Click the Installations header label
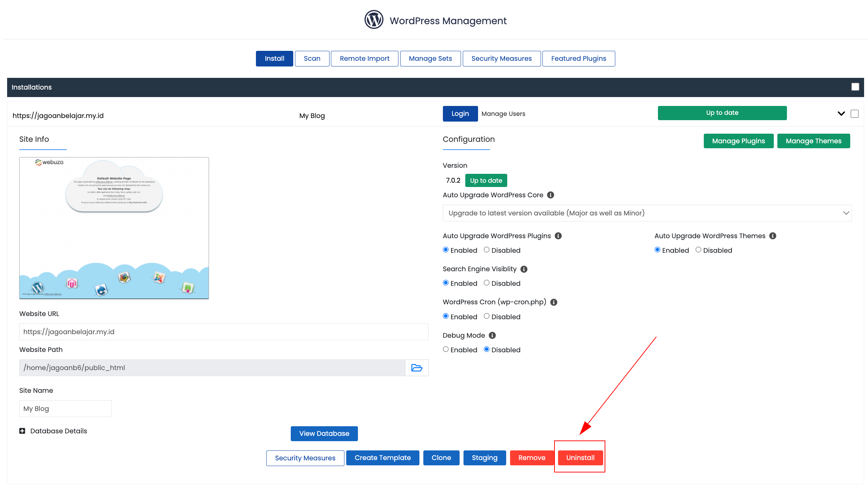Image resolution: width=868 pixels, height=492 pixels. [32, 87]
